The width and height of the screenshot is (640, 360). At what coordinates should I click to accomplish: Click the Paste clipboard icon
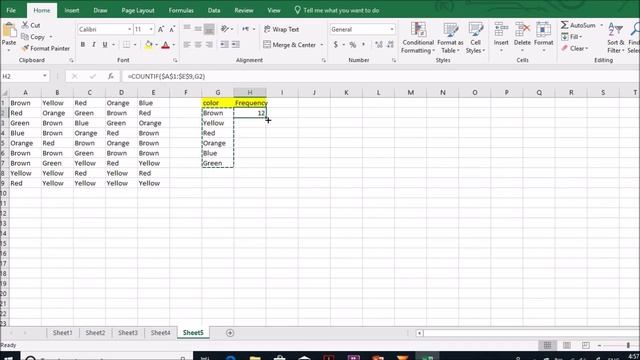[9, 31]
